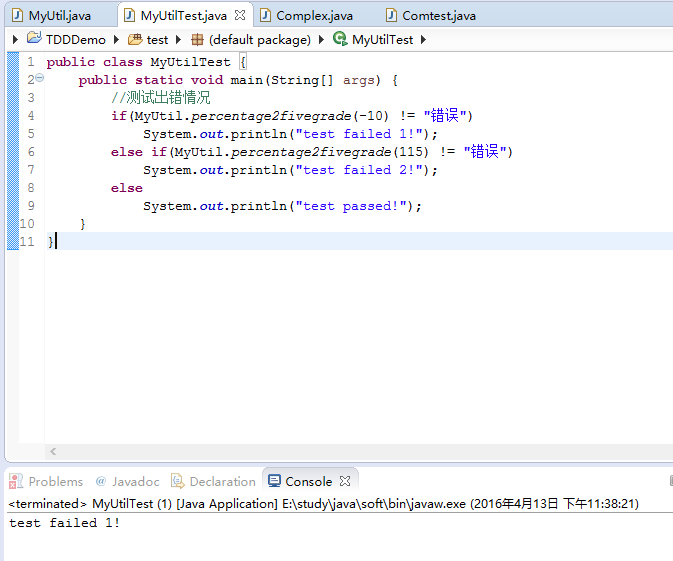The image size is (673, 561).
Task: Select MyUtilTest in the breadcrumb
Action: [x=382, y=40]
